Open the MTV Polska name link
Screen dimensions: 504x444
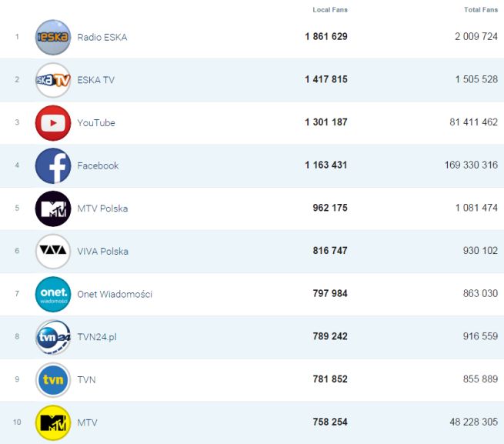(x=102, y=209)
